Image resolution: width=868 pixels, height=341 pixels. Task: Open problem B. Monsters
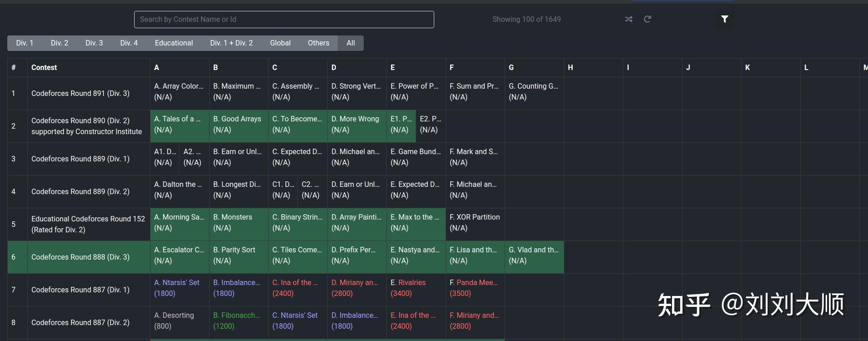tap(232, 217)
